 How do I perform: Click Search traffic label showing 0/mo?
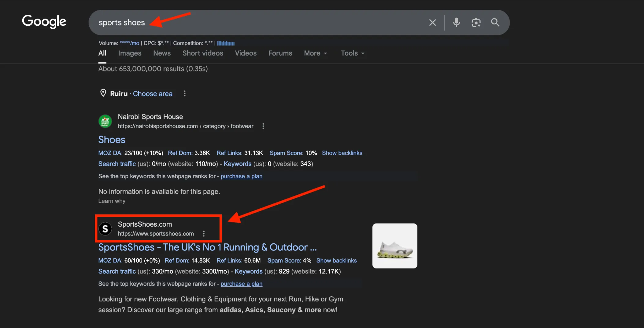117,164
